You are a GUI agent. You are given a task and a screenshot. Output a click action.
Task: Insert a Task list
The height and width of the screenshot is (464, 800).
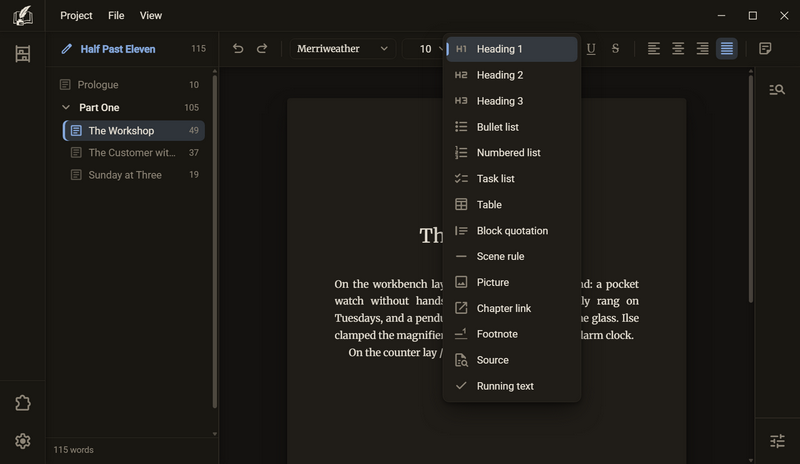(512, 179)
